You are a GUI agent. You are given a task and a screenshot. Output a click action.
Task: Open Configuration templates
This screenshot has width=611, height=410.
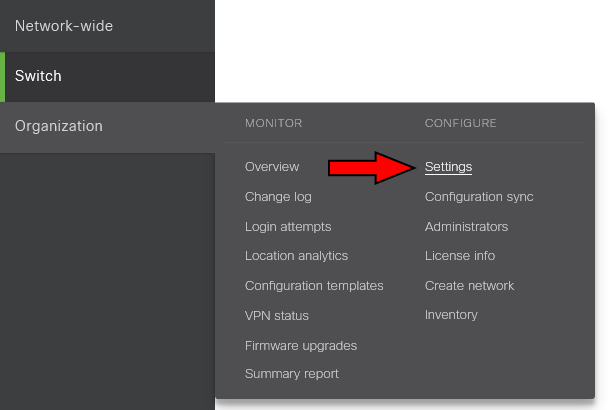(314, 286)
